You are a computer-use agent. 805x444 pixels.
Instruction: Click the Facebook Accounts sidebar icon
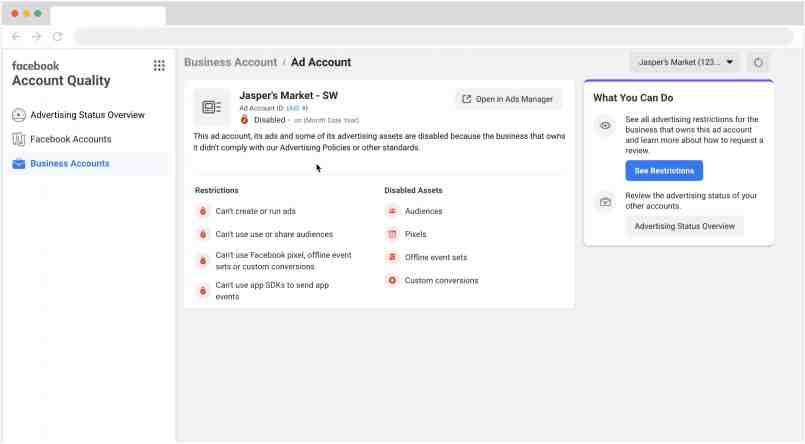18,139
